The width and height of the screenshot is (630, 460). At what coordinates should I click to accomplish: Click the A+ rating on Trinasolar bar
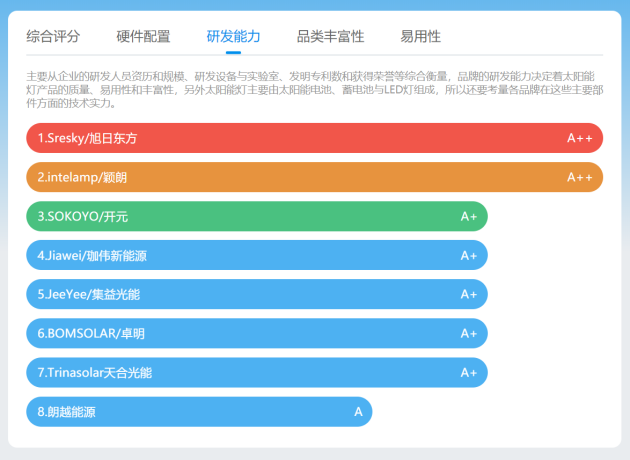[x=468, y=373]
